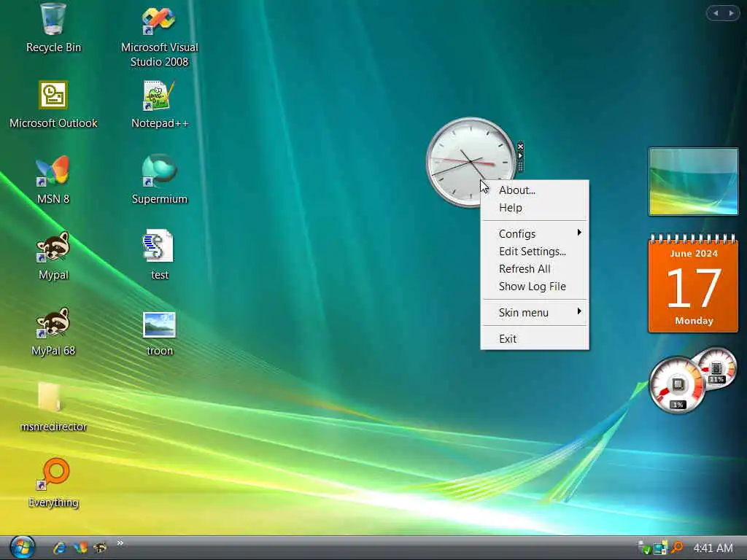Select the MyPal 68 desktop shortcut
Screen dimensions: 747x560
tap(53, 332)
